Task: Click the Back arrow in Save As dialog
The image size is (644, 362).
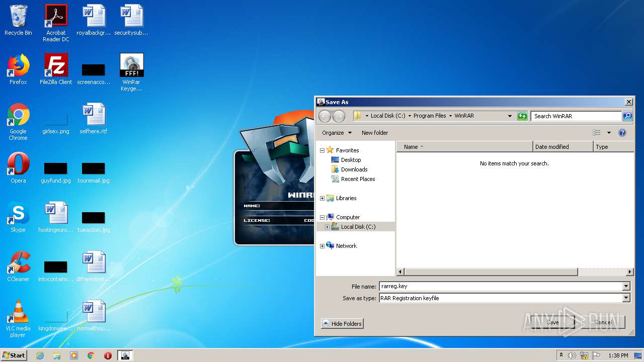Action: click(325, 116)
